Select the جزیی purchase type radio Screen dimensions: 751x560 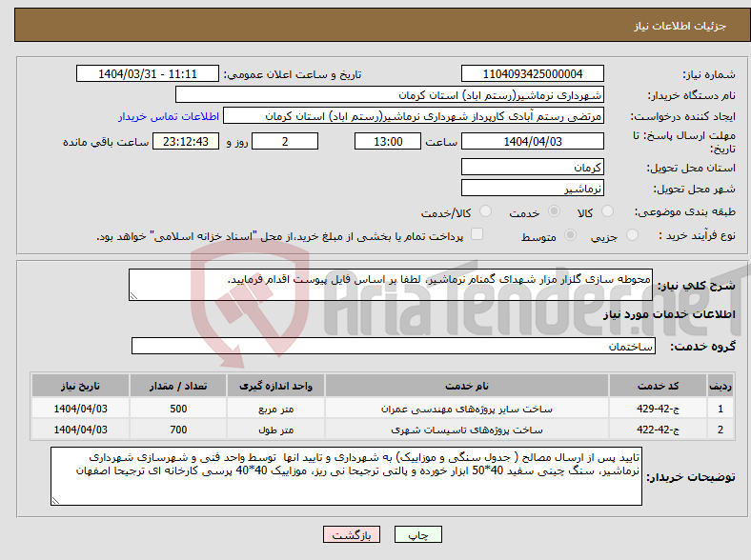click(632, 235)
